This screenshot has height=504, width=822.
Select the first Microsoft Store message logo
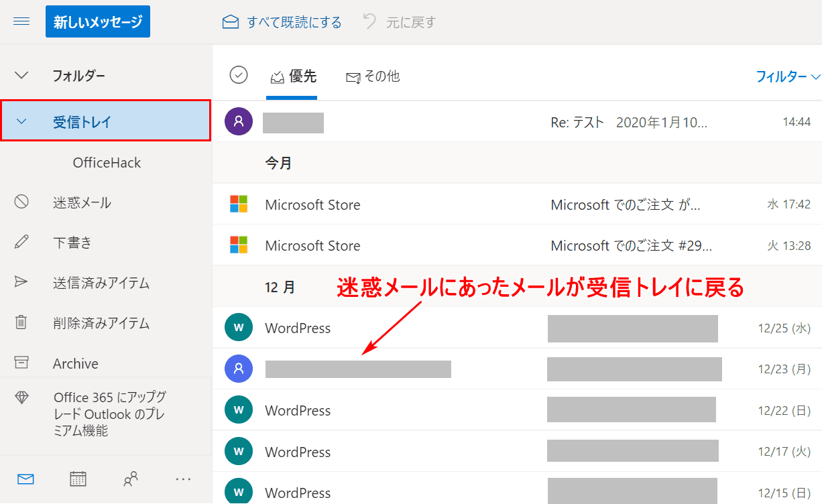239,204
